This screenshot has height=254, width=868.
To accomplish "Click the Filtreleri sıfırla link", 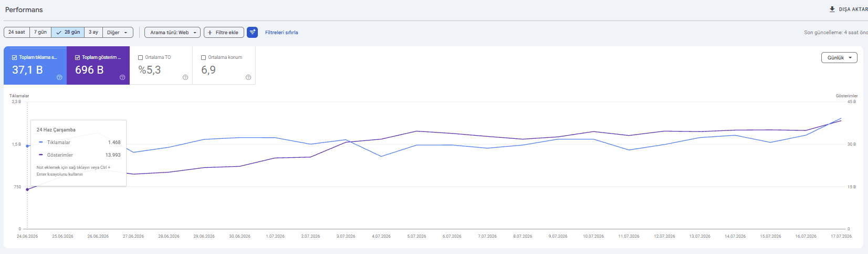I will coord(281,33).
